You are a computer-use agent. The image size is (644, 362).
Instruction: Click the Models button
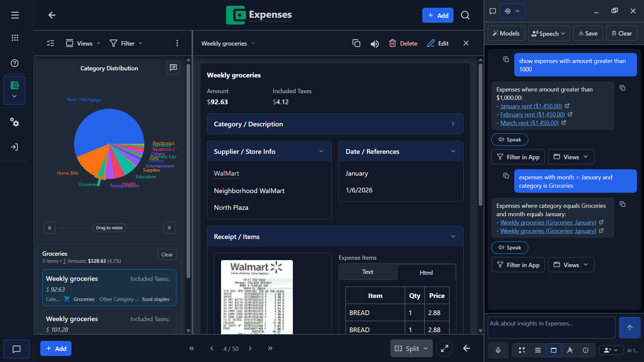coord(506,34)
